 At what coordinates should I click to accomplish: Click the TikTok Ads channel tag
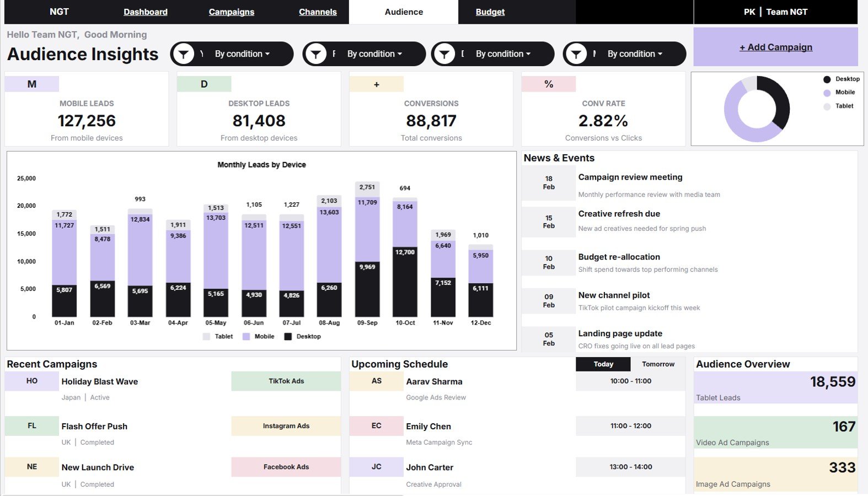click(286, 381)
